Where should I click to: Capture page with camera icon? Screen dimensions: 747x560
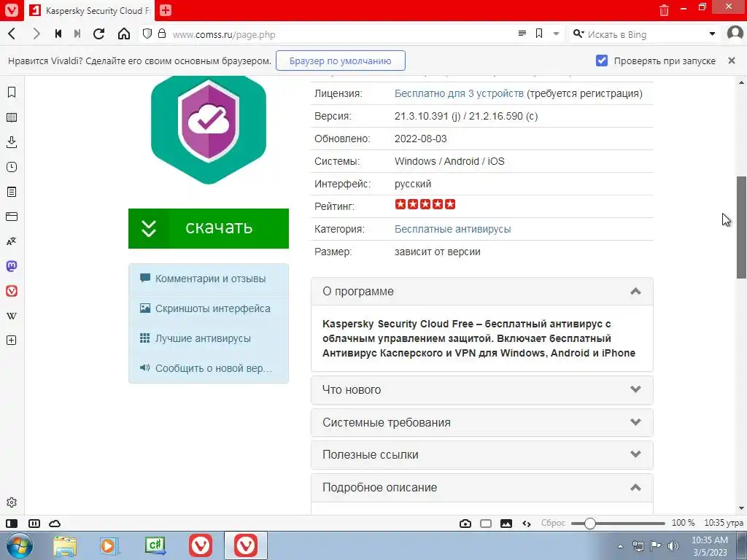pos(465,524)
